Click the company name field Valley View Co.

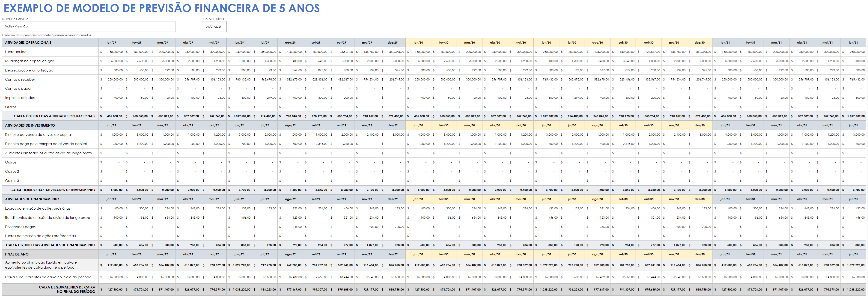(x=89, y=26)
